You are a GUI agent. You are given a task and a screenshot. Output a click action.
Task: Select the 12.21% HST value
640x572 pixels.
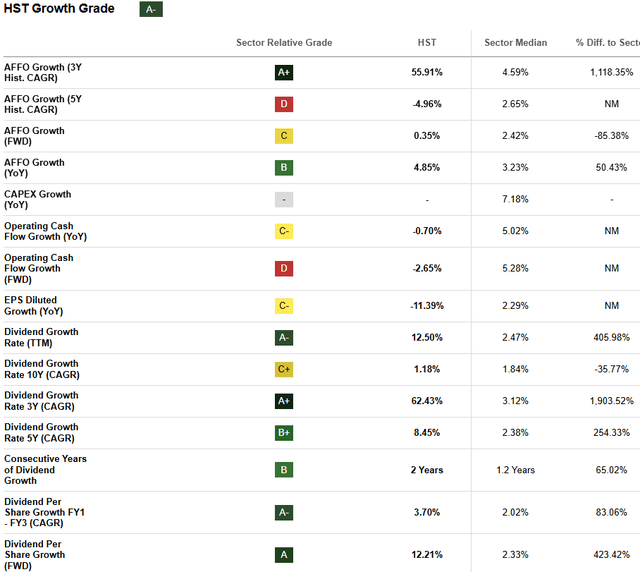click(x=427, y=555)
